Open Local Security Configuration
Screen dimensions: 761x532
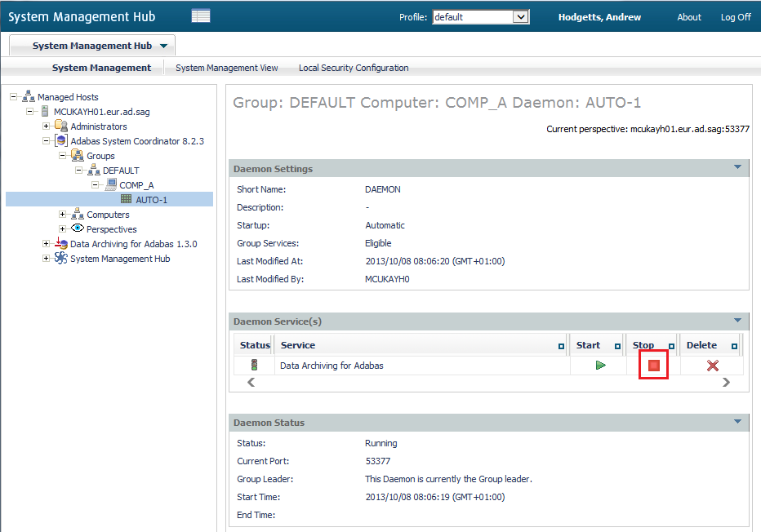tap(353, 68)
